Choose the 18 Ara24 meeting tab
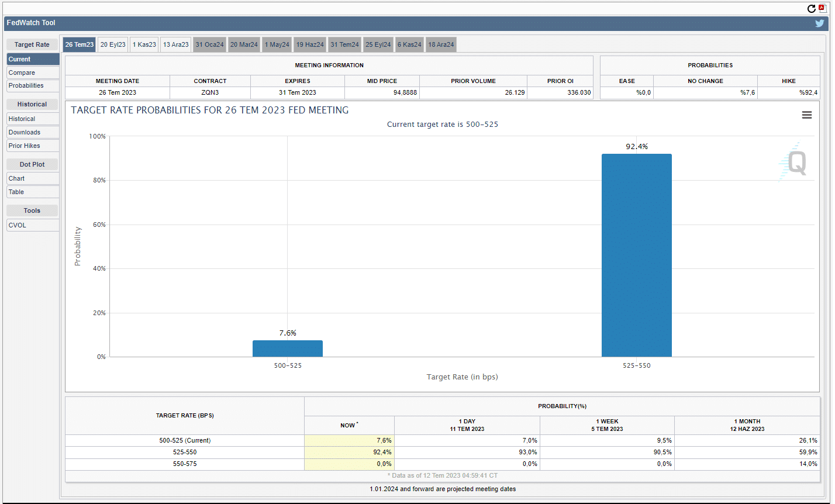This screenshot has height=504, width=835. point(441,44)
